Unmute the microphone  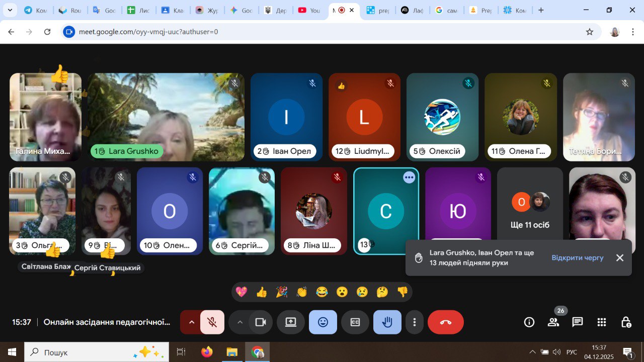(x=212, y=322)
